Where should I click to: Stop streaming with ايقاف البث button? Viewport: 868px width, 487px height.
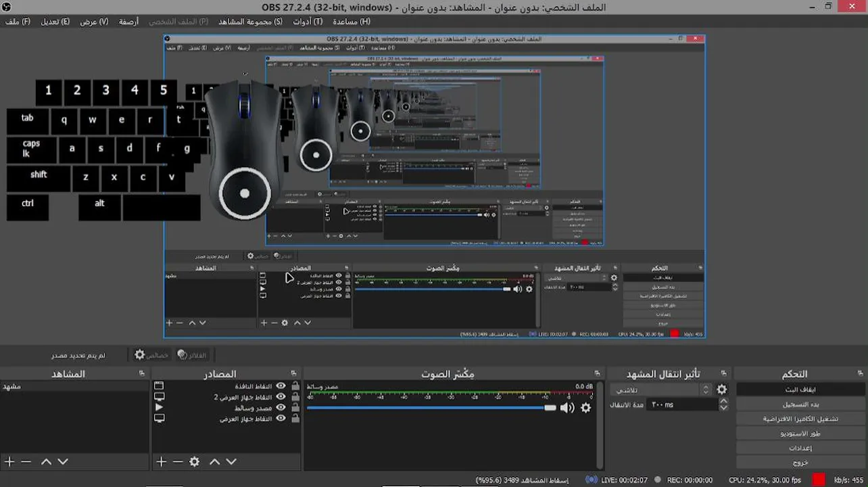tap(800, 390)
